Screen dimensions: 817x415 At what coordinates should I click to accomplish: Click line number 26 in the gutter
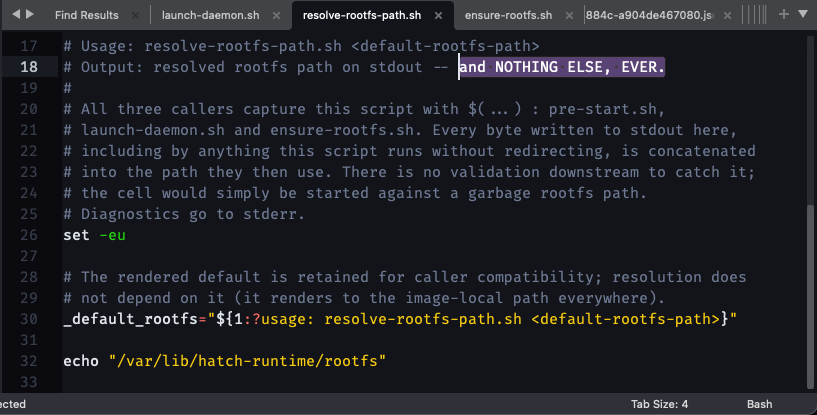coord(29,235)
